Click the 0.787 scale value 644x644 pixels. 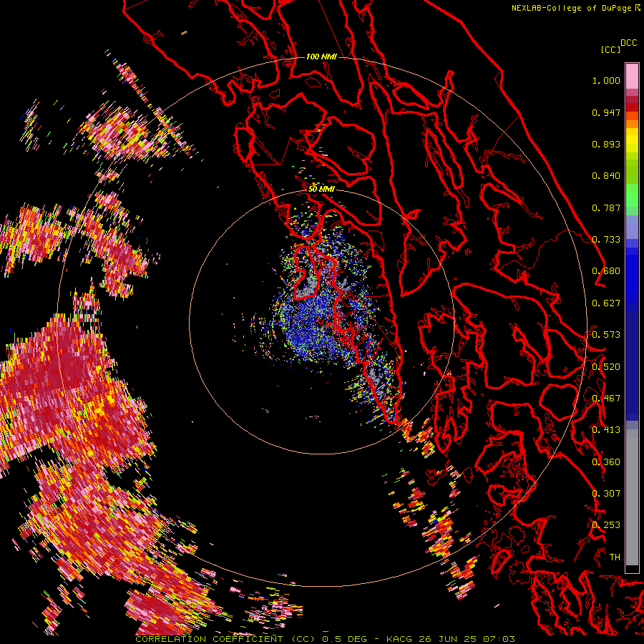pos(606,208)
